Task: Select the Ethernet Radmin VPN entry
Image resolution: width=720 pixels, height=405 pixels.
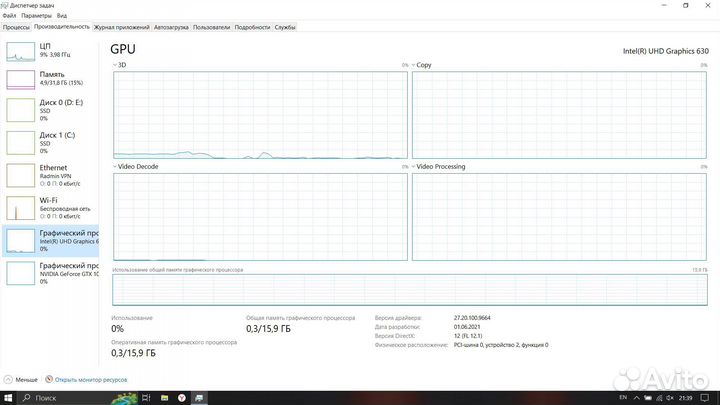Action: [x=51, y=175]
